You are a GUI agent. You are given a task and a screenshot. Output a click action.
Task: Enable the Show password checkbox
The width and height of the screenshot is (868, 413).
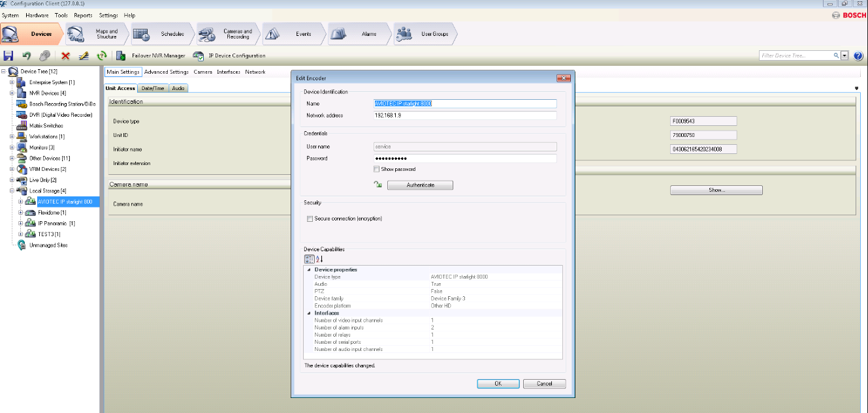tap(376, 169)
